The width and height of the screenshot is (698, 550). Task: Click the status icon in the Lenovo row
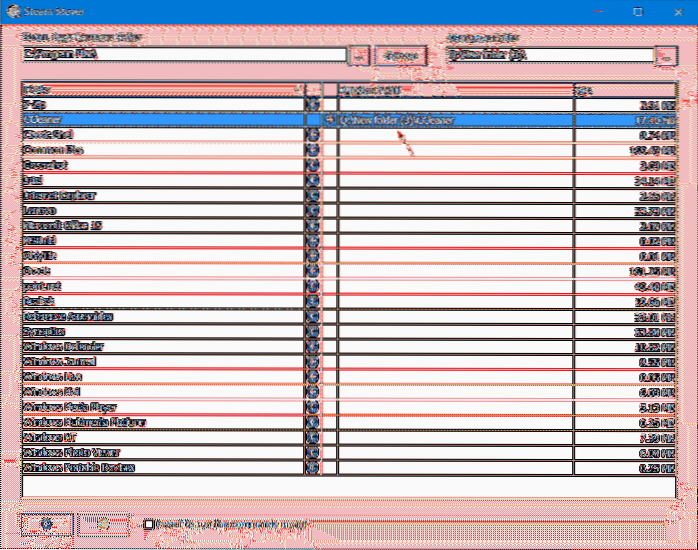(x=313, y=211)
